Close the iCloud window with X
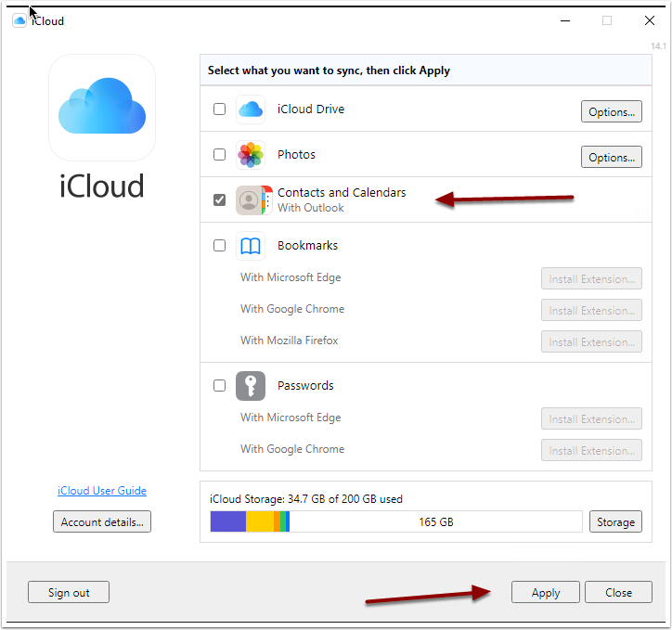This screenshot has height=630, width=672. (650, 20)
